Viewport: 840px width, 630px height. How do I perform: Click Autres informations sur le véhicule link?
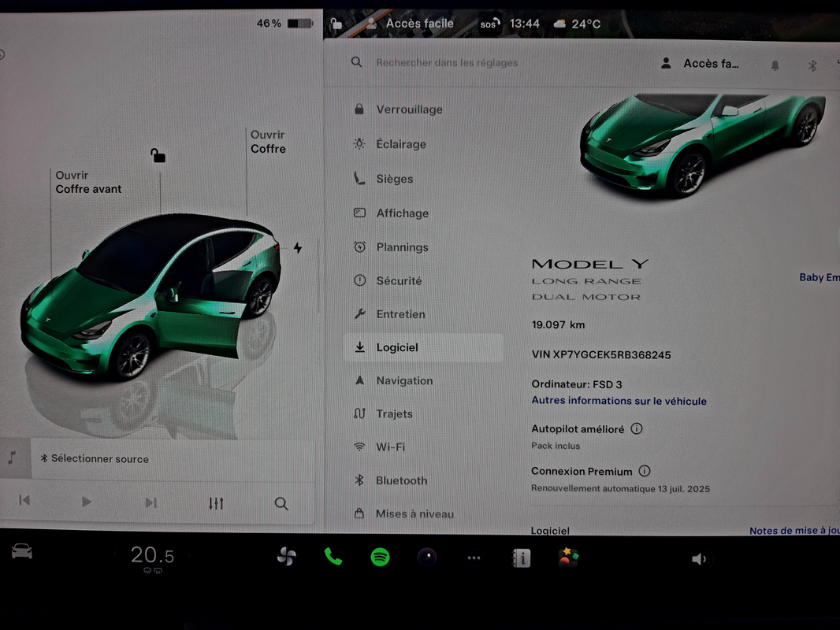tap(619, 401)
